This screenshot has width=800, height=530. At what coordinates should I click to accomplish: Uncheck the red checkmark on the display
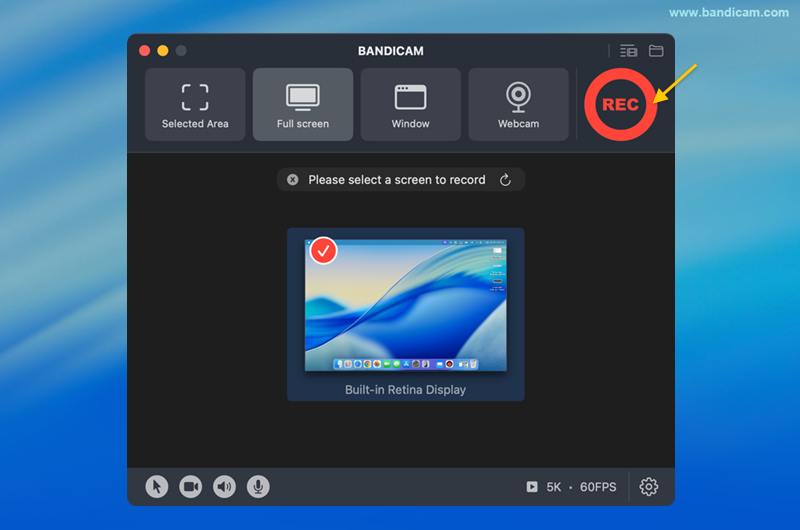click(323, 251)
